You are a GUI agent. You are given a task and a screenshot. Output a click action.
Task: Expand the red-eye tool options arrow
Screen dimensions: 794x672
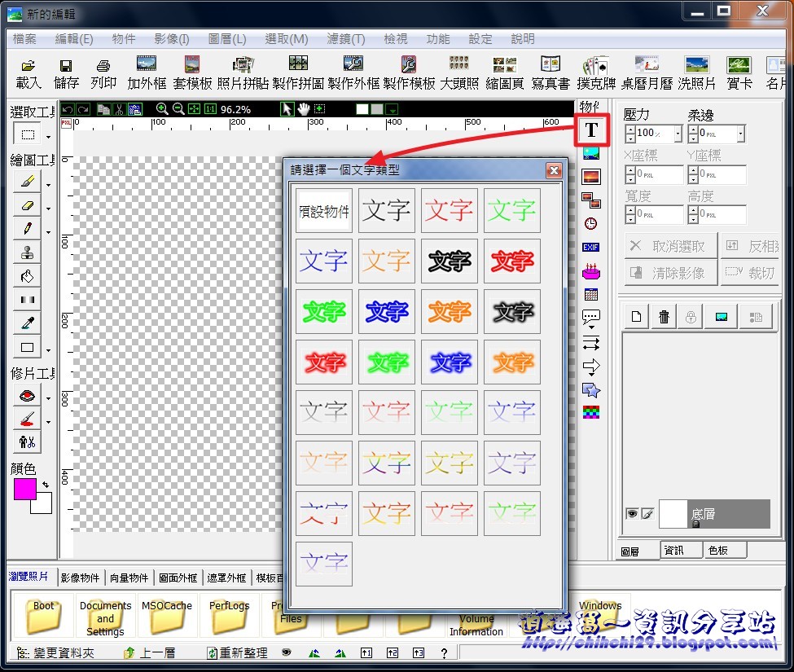[x=48, y=398]
